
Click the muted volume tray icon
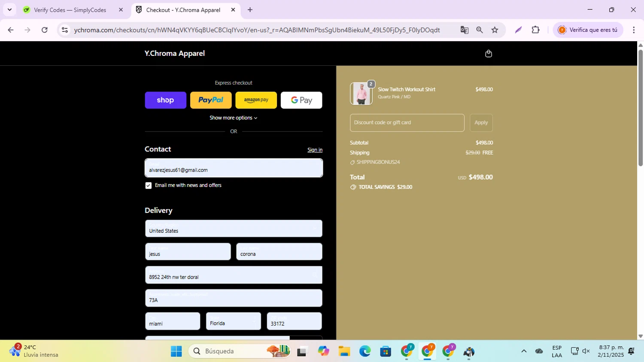[586, 351]
